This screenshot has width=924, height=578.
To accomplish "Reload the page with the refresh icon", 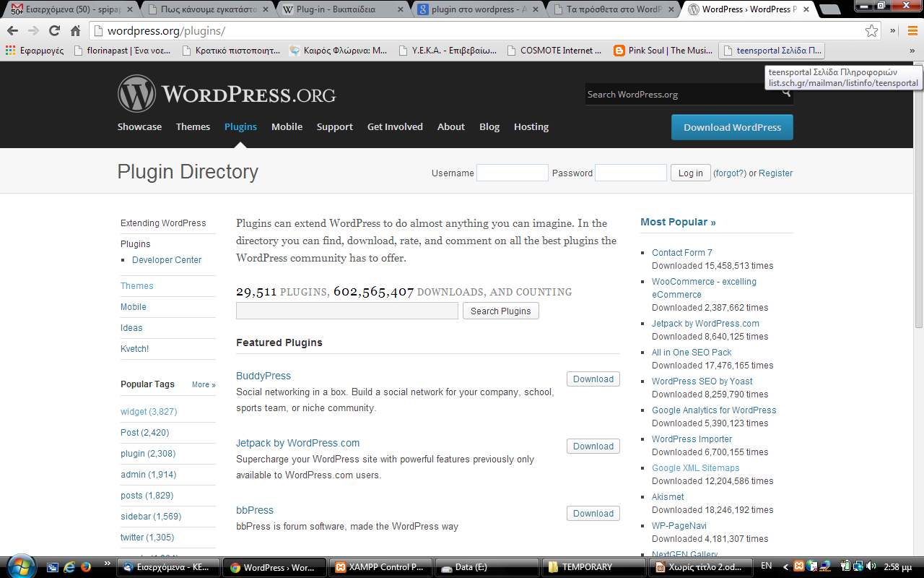I will tap(54, 31).
